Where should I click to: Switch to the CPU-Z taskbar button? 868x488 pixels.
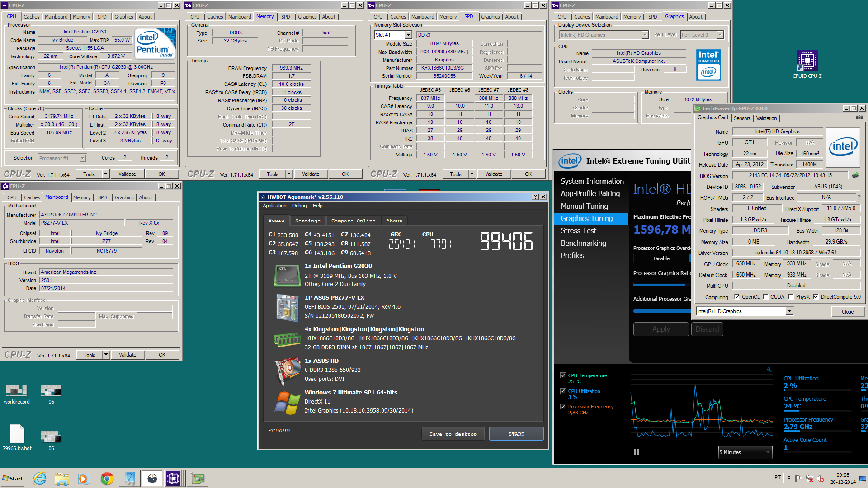pos(174,479)
